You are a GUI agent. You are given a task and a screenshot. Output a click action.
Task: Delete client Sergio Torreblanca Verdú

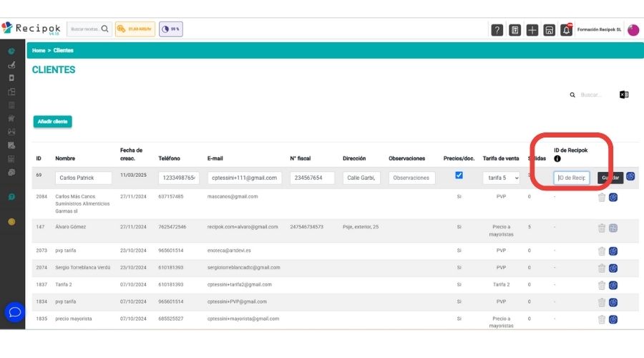[602, 268]
